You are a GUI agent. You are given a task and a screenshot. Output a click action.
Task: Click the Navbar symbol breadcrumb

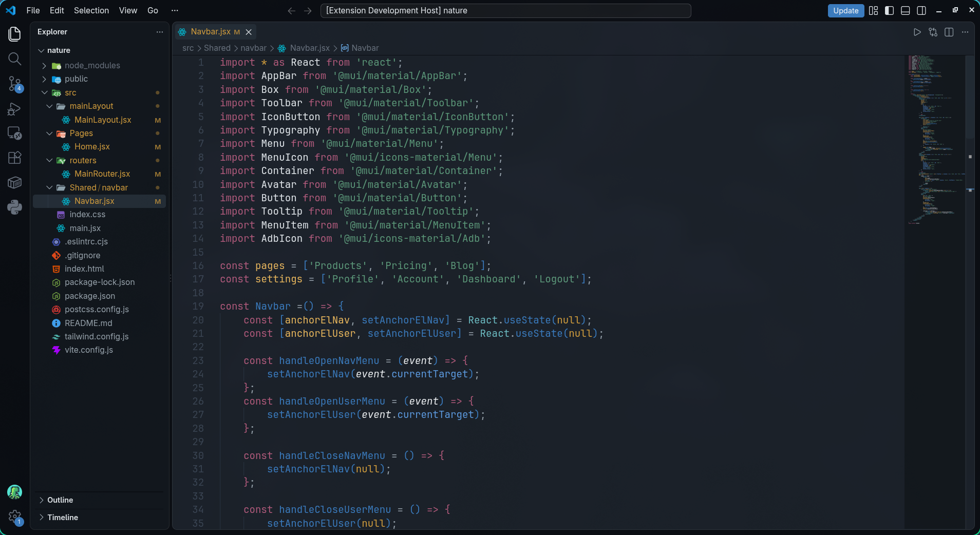360,48
